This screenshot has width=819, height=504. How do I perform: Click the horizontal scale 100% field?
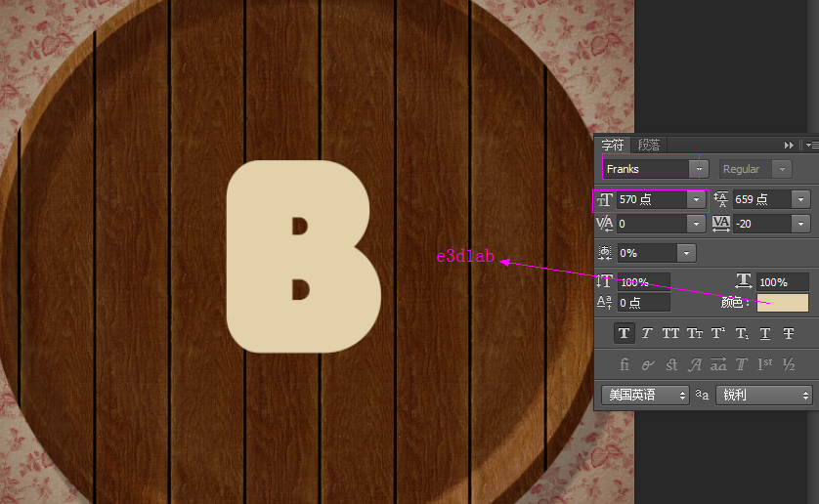tap(783, 282)
